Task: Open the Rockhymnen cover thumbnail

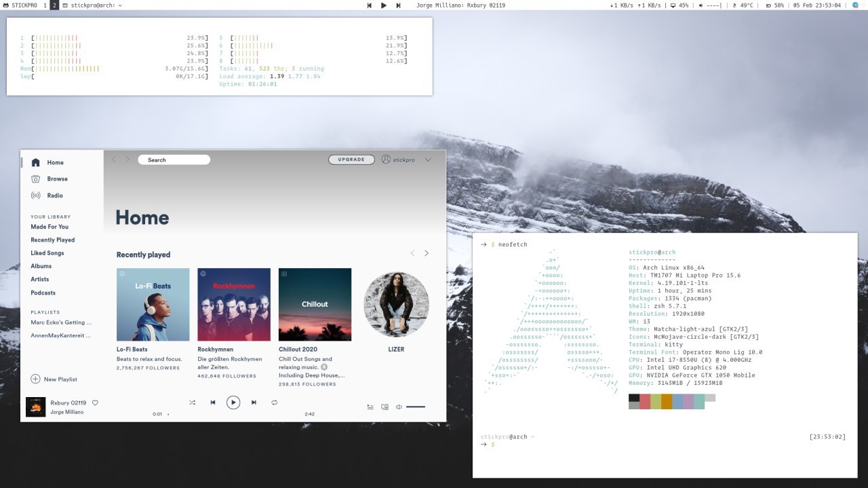Action: 234,304
